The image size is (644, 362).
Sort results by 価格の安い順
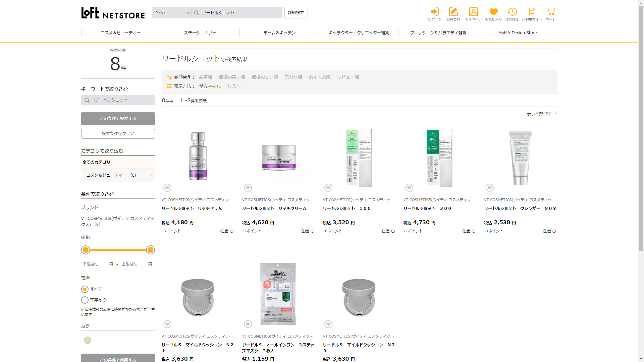tap(265, 77)
